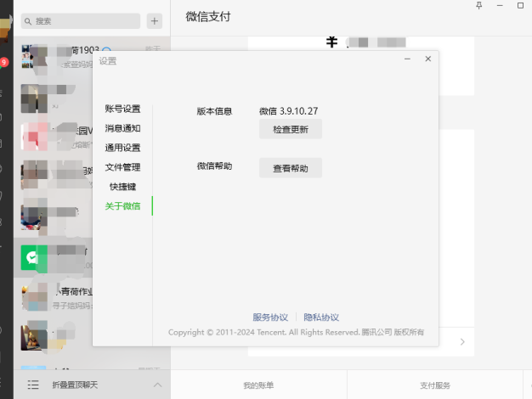Image resolution: width=532 pixels, height=399 pixels.
Task: Collapse the 折叠置顶聊天 chevron
Action: click(157, 385)
